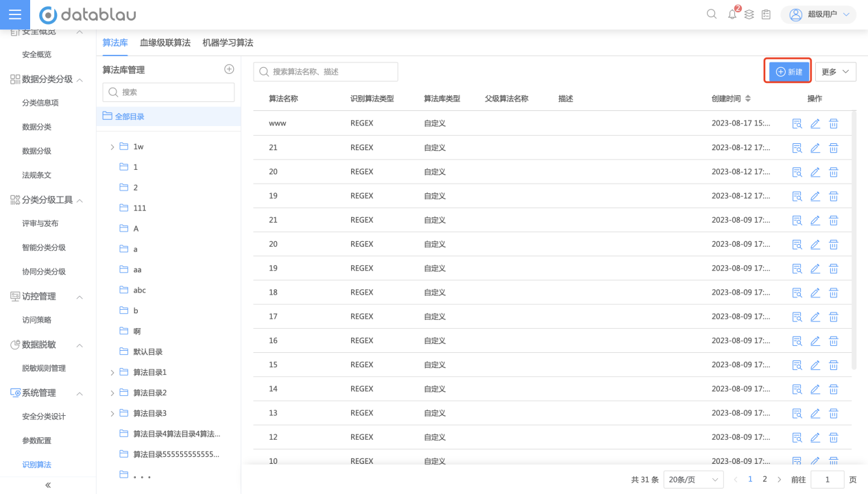Delete the www algorithm row
The width and height of the screenshot is (868, 494).
coord(834,124)
